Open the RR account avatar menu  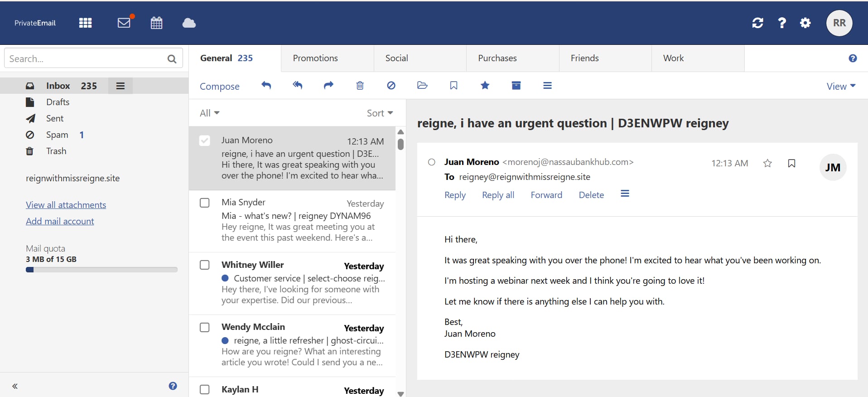click(x=839, y=23)
